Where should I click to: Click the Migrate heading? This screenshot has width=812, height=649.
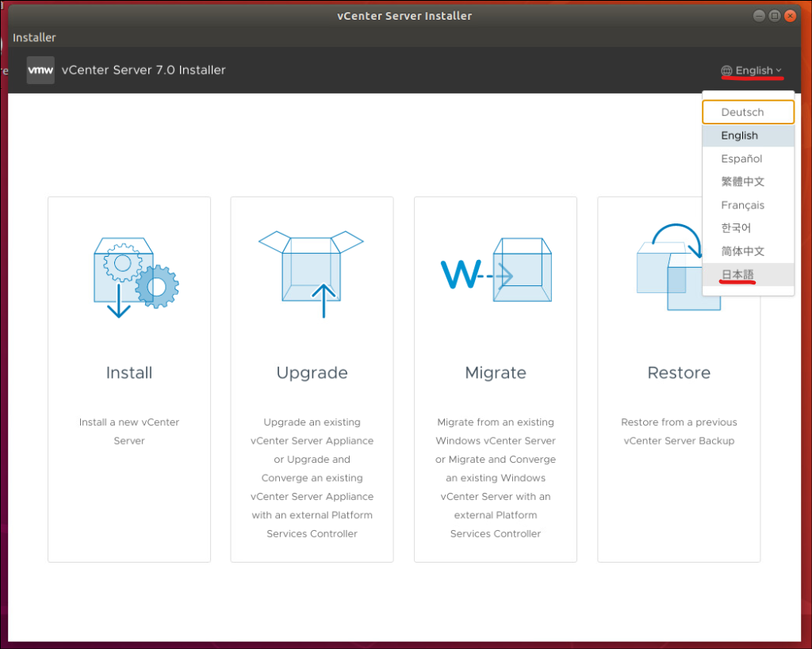496,373
